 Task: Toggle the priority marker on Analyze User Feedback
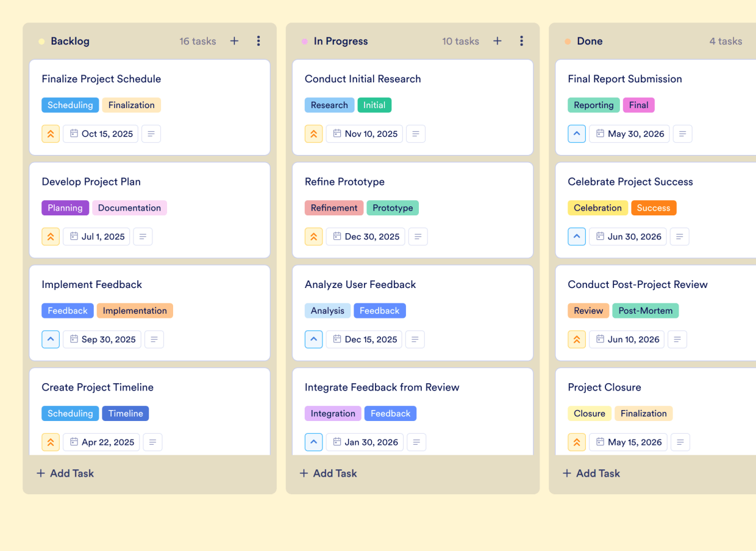313,339
